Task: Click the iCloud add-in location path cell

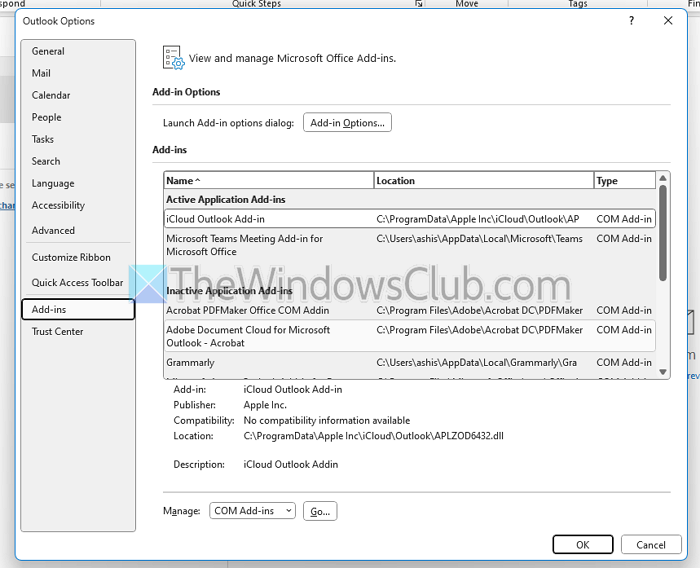Action: pos(478,219)
